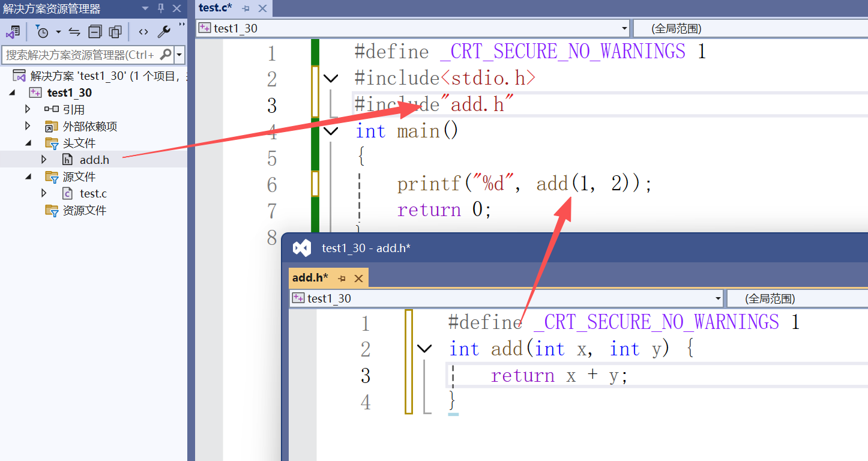The image size is (868, 461).
Task: Select the bold test1_30 project name
Action: tap(70, 92)
